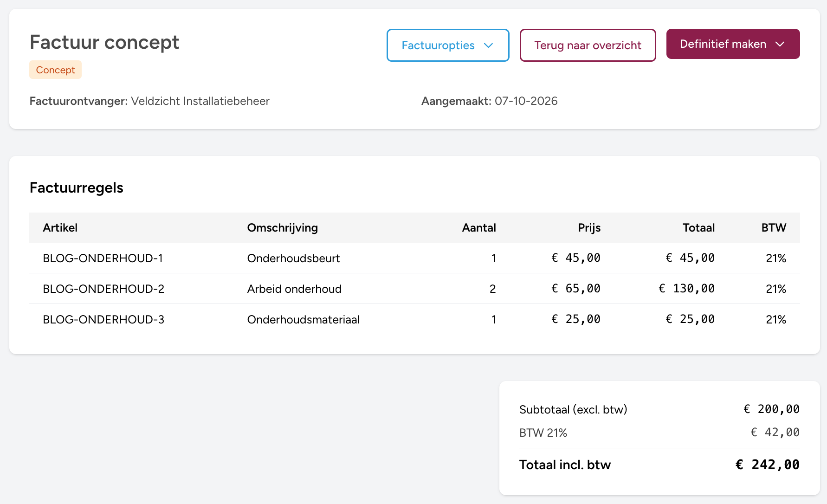Expand the Definitief maken dropdown
This screenshot has height=504, width=827.
pos(733,44)
